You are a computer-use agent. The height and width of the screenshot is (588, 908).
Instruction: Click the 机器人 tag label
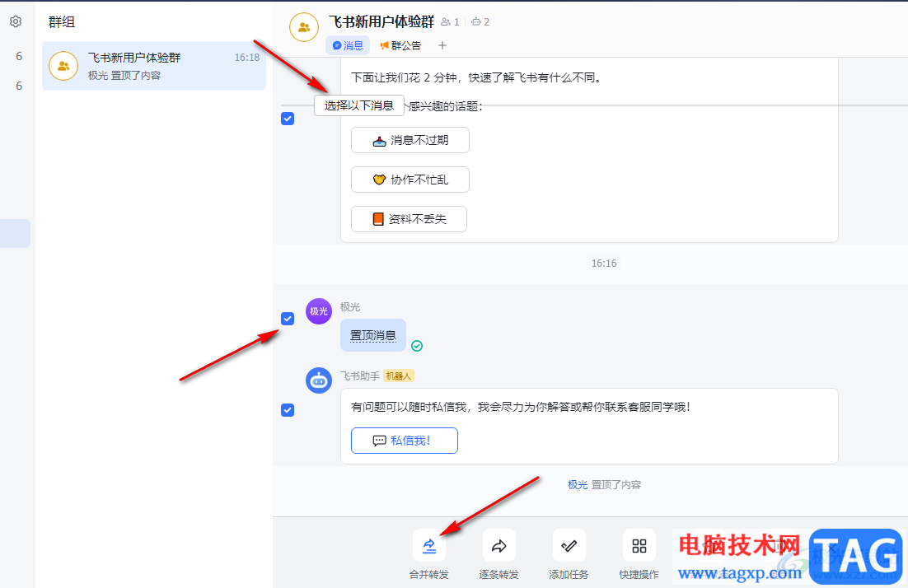399,376
